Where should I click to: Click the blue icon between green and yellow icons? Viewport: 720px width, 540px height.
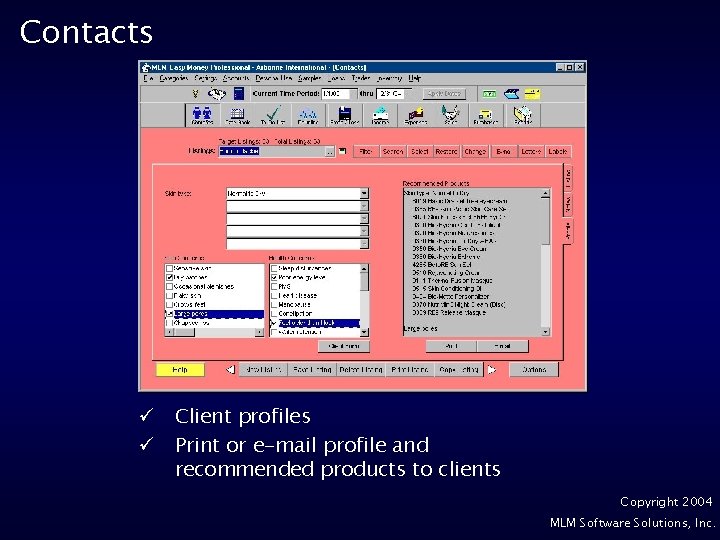(511, 94)
